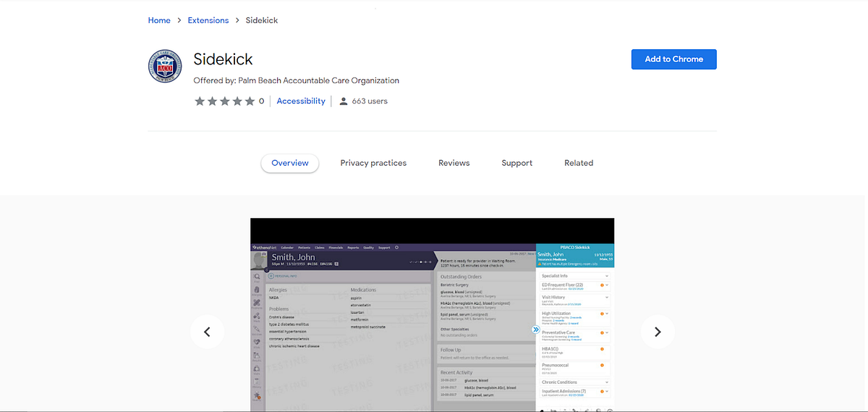Click the Quality star icon in the preview sidebar

(x=257, y=395)
